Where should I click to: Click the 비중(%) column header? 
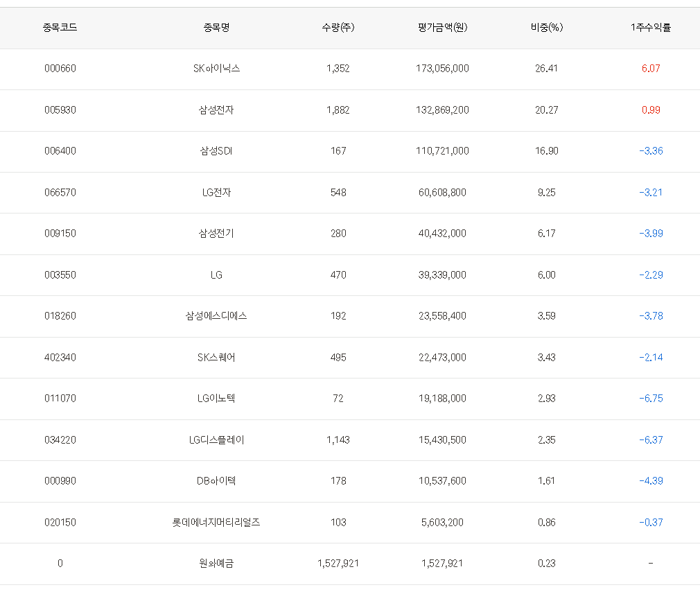click(x=546, y=28)
